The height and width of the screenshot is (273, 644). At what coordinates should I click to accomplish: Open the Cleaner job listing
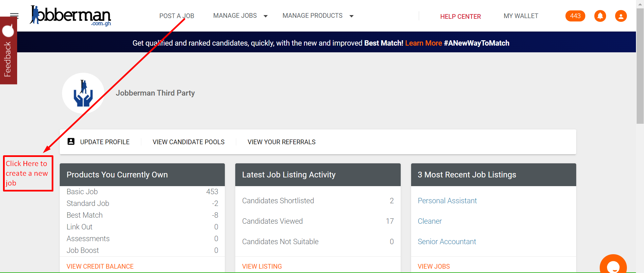pos(430,221)
